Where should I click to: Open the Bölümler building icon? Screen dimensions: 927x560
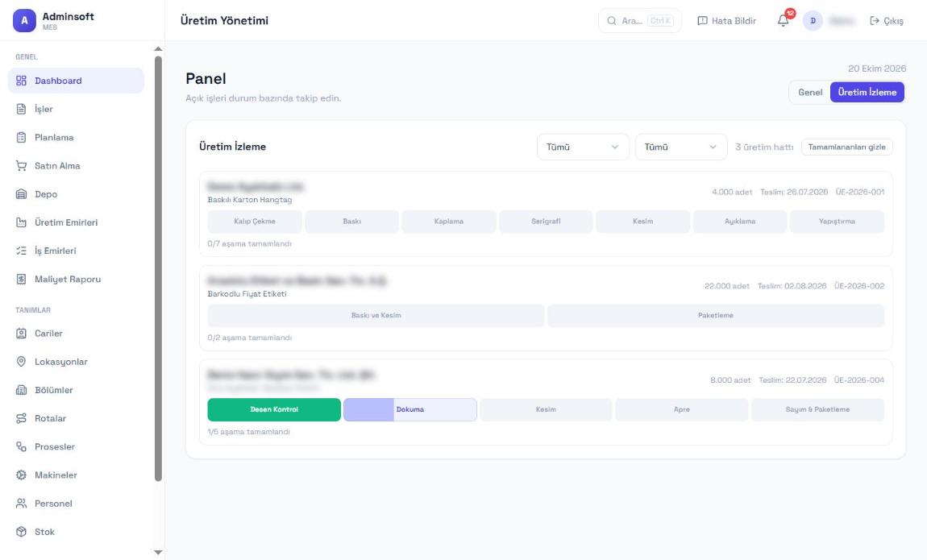pos(21,390)
